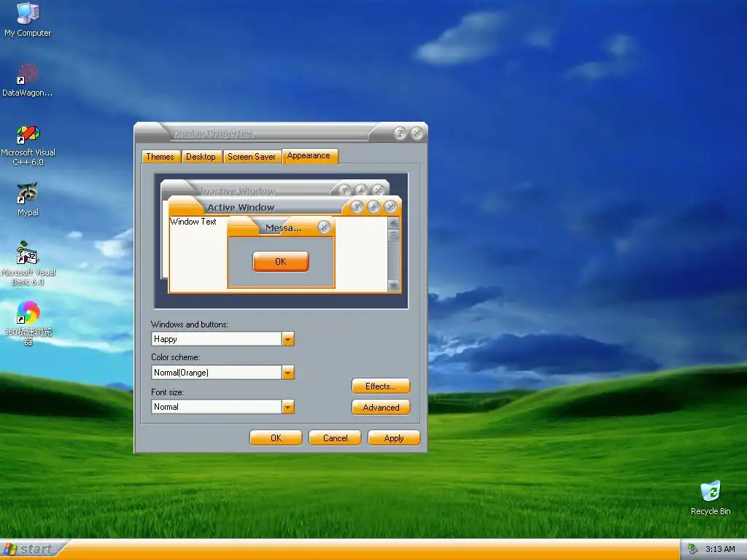
Task: Expand the Font size dropdown arrow
Action: click(287, 407)
